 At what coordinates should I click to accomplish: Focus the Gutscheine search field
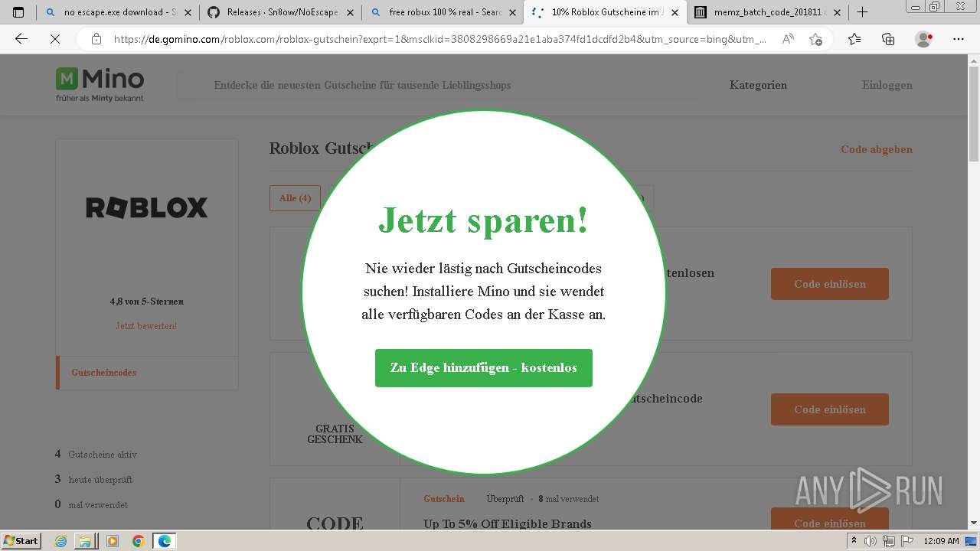coord(436,85)
